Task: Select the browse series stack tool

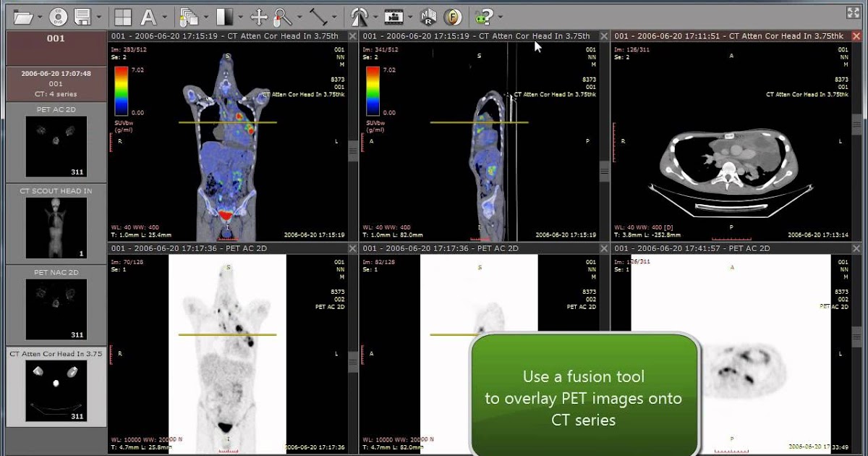Action: 190,16
